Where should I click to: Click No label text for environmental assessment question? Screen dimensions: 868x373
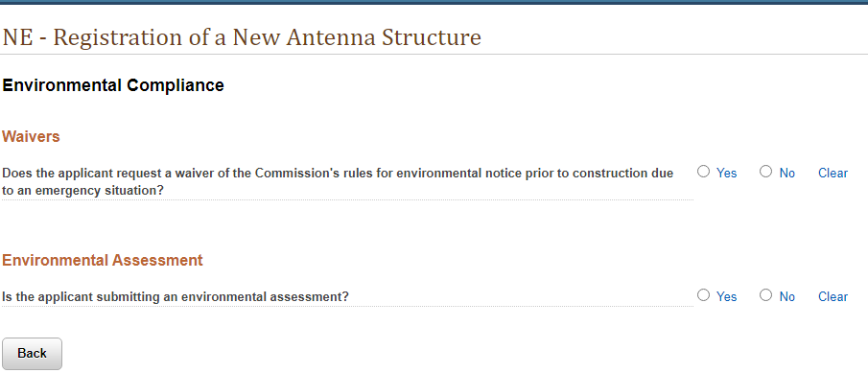787,296
